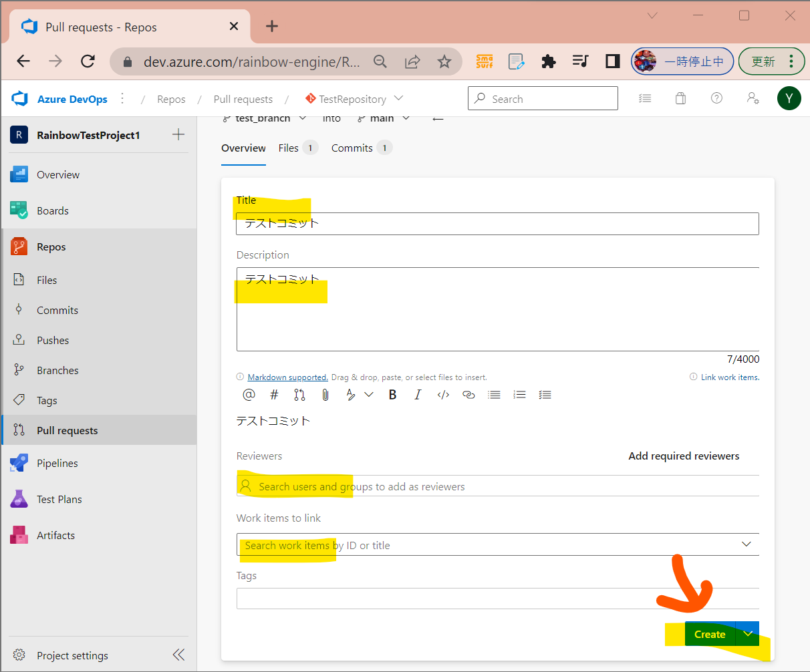810x672 pixels.
Task: Open Branches under Repos
Action: coord(99,370)
